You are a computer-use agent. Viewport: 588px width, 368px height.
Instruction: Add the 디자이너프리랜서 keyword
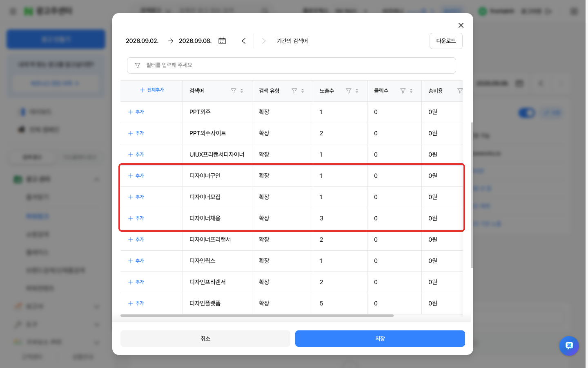(x=136, y=240)
